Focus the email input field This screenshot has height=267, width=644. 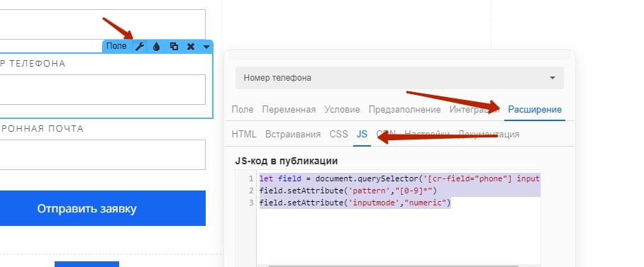[x=102, y=154]
